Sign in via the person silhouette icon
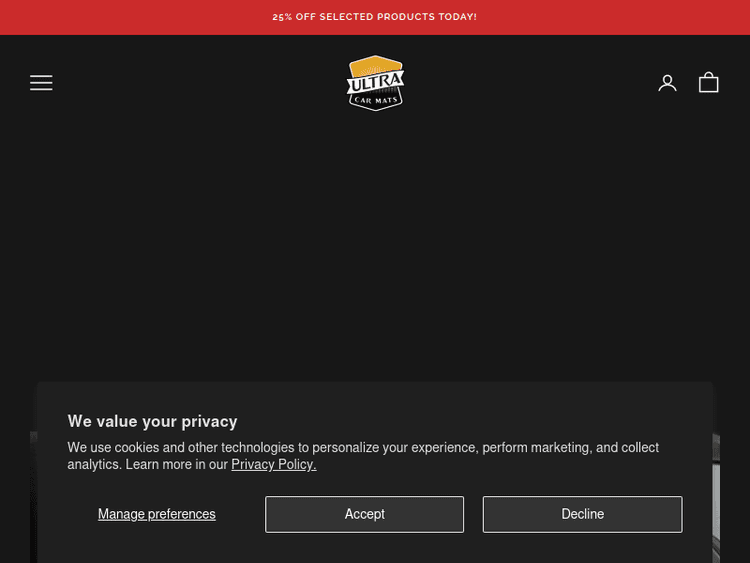 tap(667, 83)
